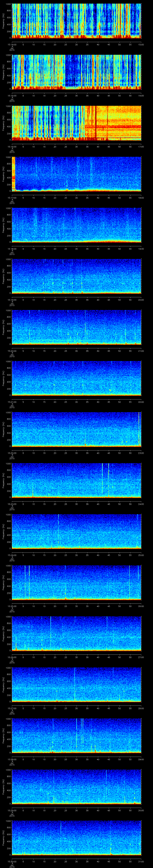153x868 pixels.
Task: Click the 15:14:00 start time label
Action: point(12,44)
